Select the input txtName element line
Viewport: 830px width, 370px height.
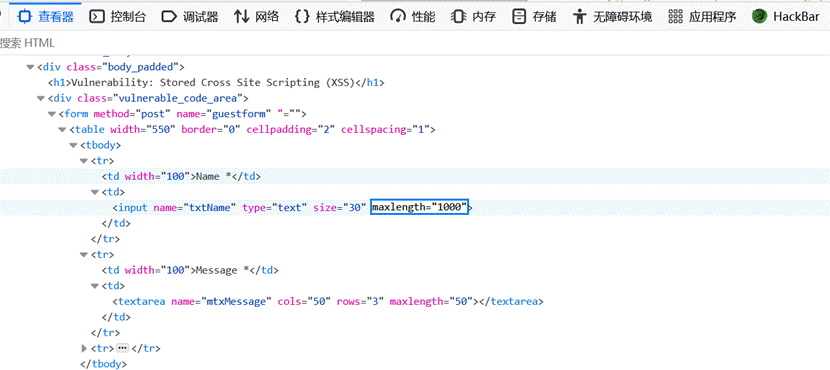pos(292,207)
